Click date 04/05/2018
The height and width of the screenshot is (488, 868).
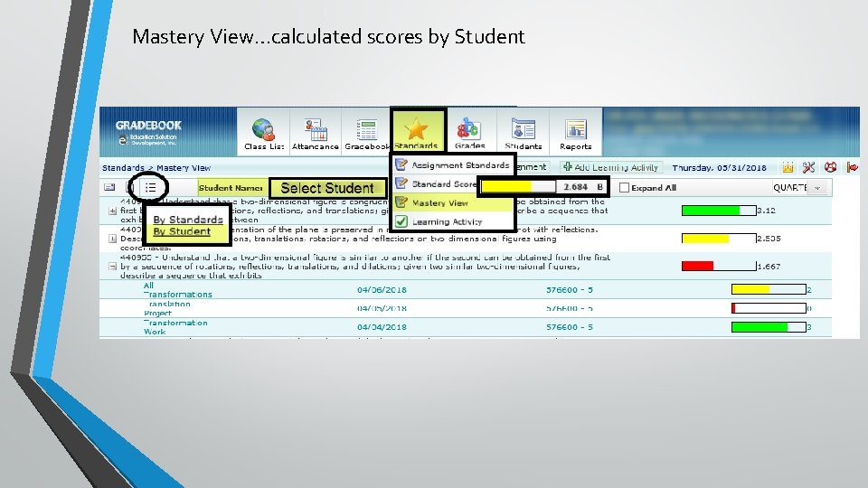tap(382, 308)
